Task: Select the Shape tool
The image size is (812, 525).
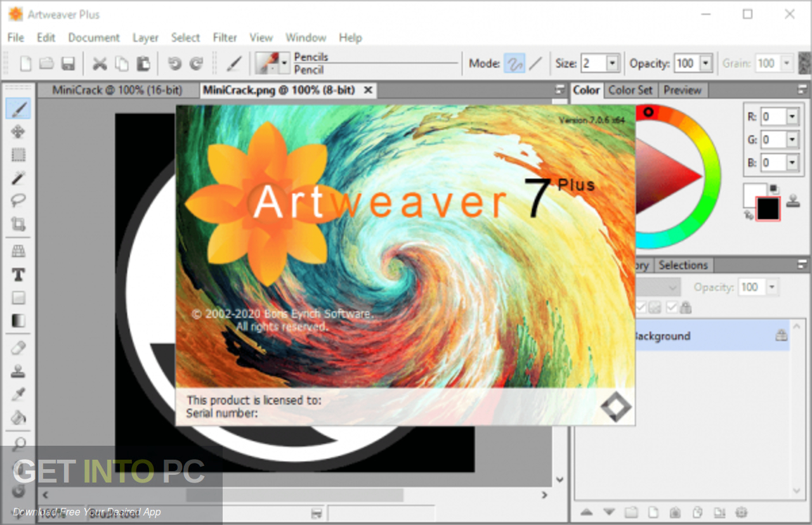Action: (18, 297)
